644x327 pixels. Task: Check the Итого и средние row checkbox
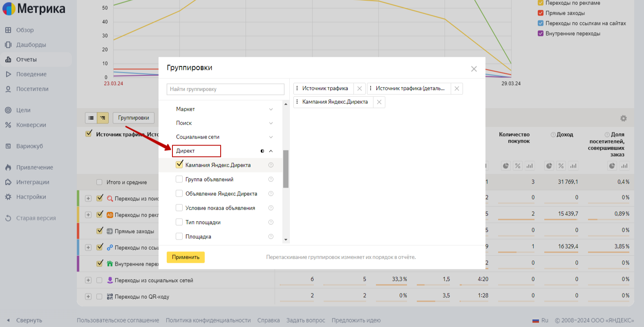point(99,182)
